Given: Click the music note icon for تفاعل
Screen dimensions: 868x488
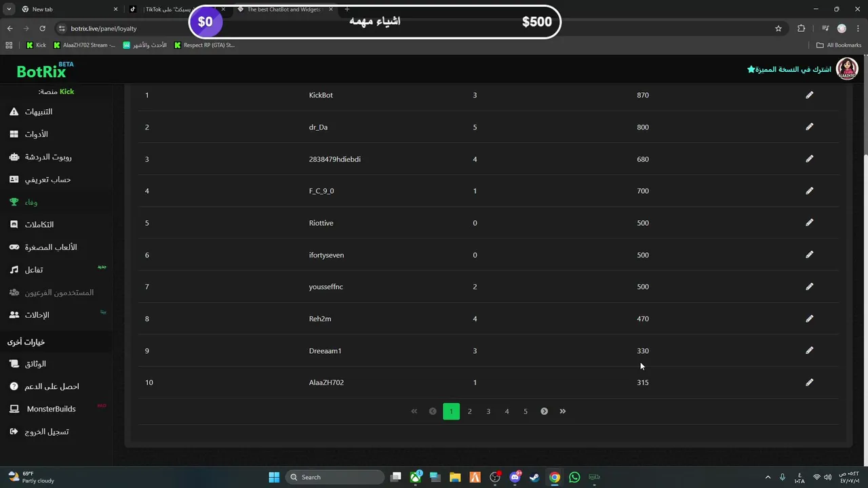Looking at the screenshot, I should pos(14,270).
